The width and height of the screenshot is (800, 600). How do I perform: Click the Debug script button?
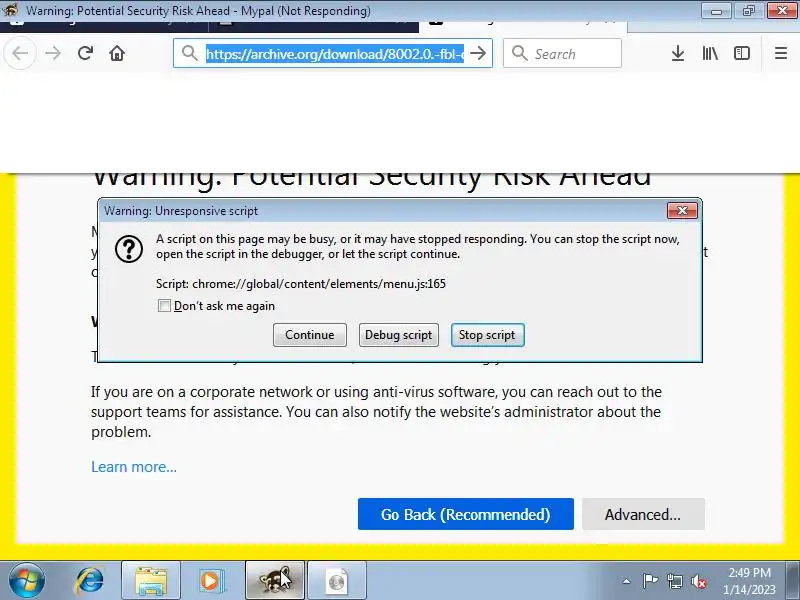pyautogui.click(x=398, y=335)
